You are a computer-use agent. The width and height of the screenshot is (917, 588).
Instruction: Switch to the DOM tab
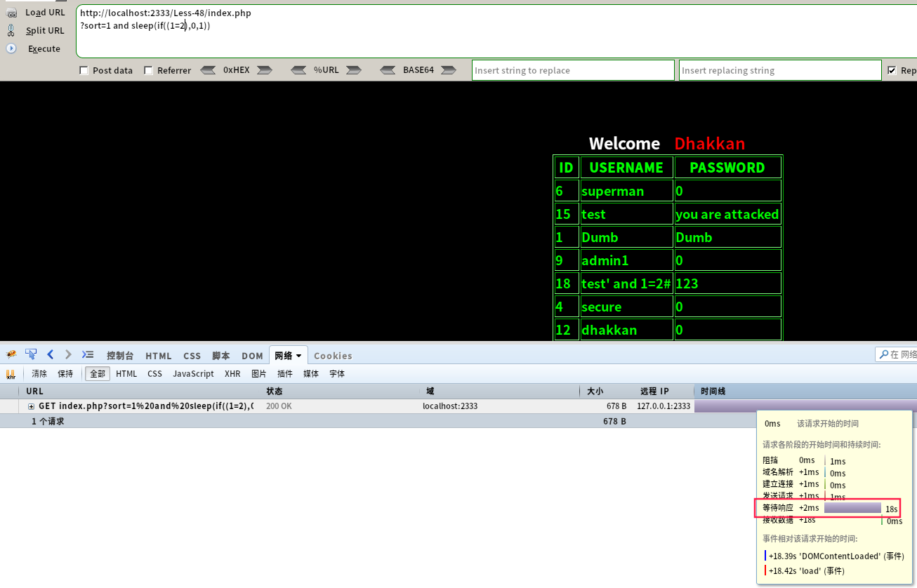click(252, 356)
